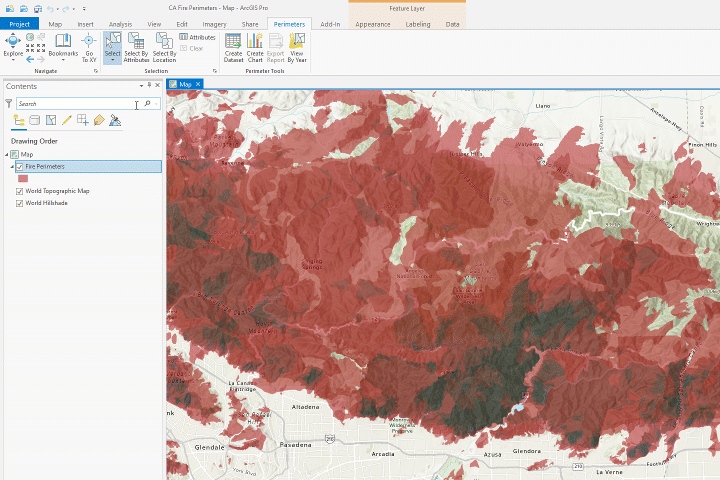Close the Map view tab
Viewport: 720px width, 480px height.
click(198, 84)
